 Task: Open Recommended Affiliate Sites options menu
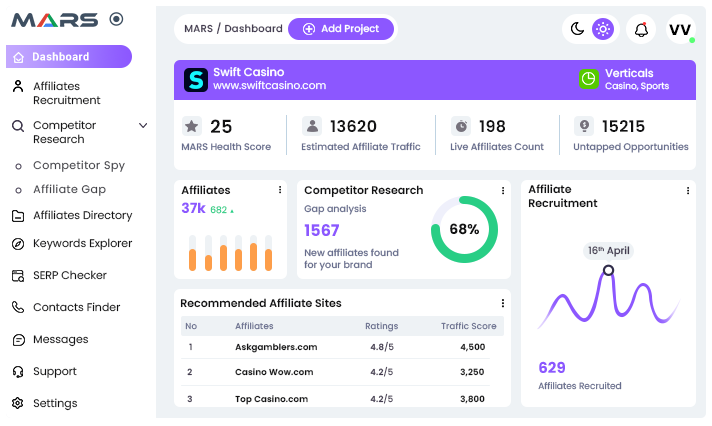[502, 303]
